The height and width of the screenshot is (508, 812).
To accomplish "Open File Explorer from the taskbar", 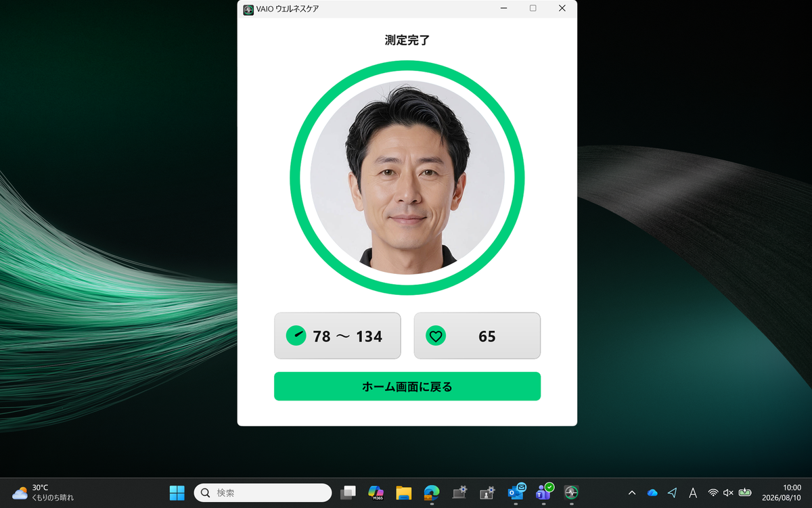I will pyautogui.click(x=404, y=492).
